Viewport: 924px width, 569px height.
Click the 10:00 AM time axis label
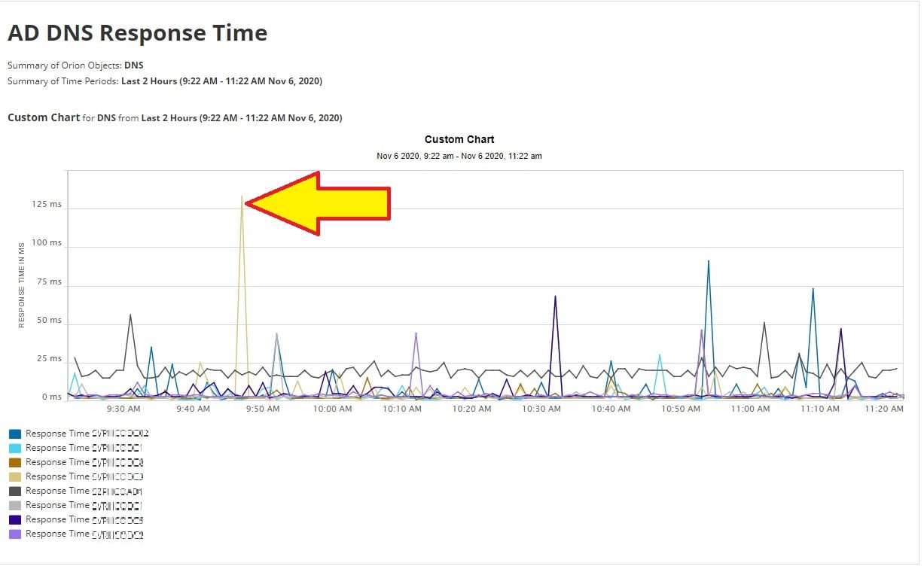pos(333,409)
